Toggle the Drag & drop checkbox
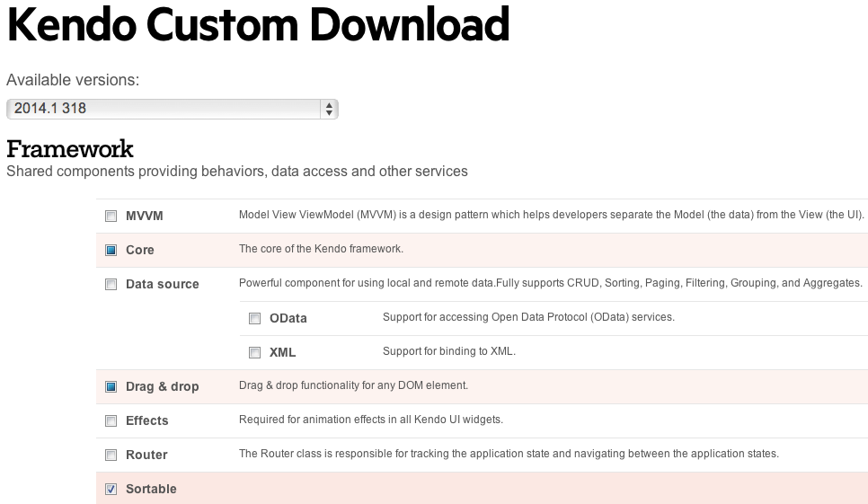 coord(111,386)
